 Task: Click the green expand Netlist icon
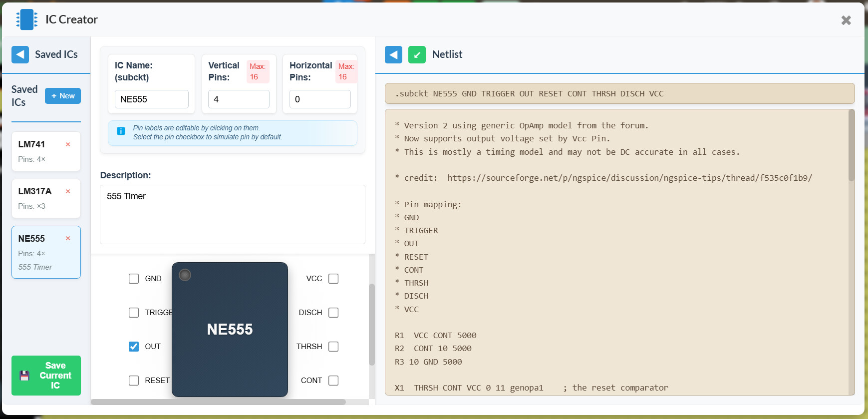417,54
